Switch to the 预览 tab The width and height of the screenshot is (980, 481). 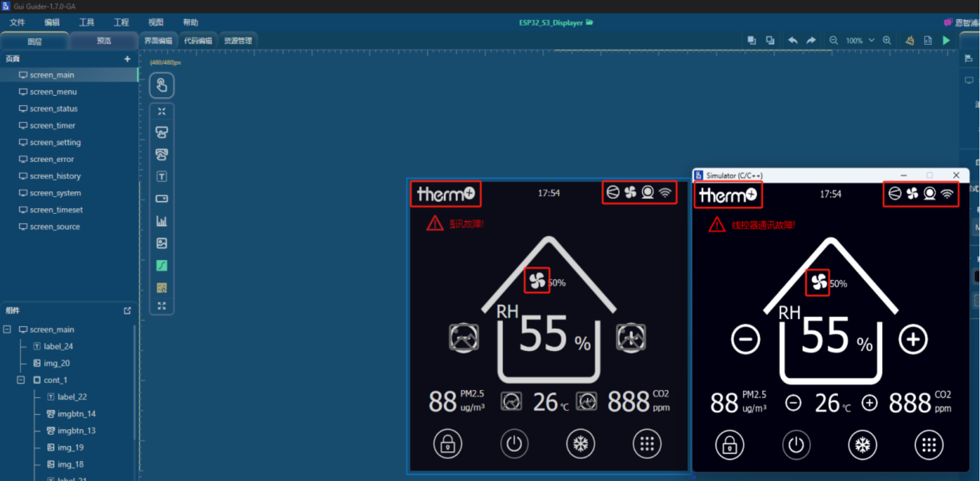[x=104, y=41]
